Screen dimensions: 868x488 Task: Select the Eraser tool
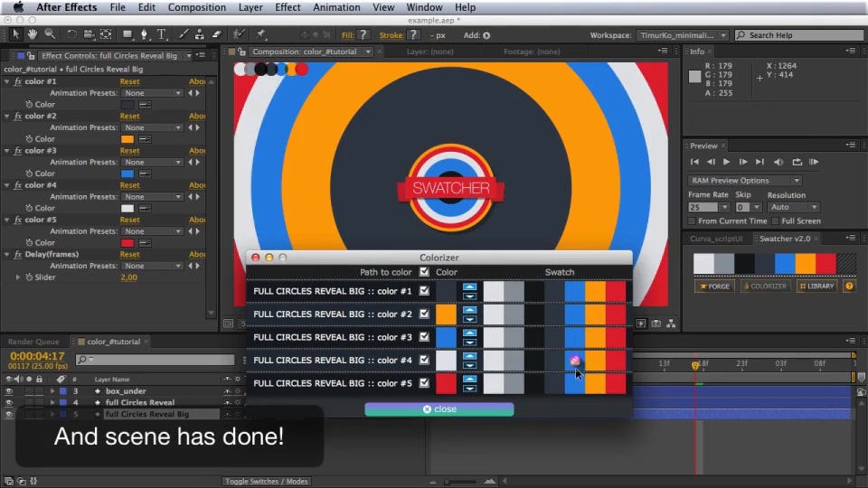tap(216, 34)
